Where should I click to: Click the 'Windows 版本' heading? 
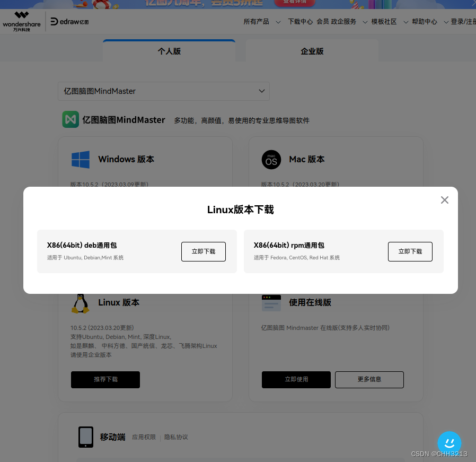(126, 159)
